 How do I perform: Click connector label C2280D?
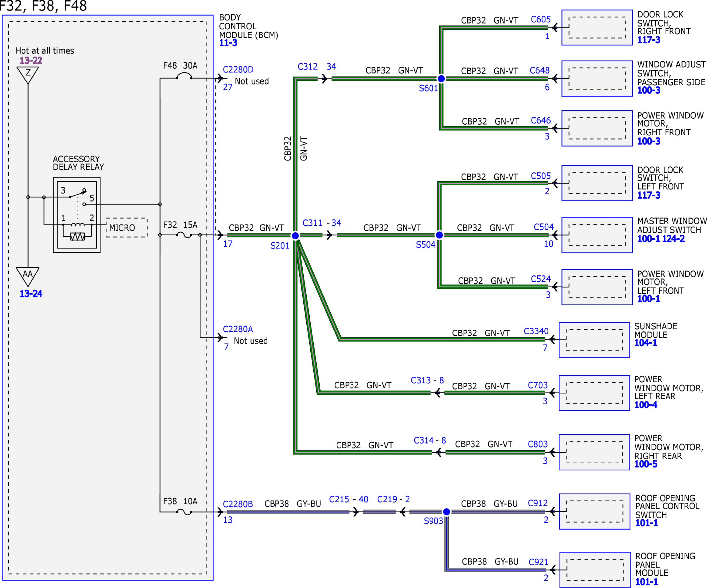tap(238, 70)
